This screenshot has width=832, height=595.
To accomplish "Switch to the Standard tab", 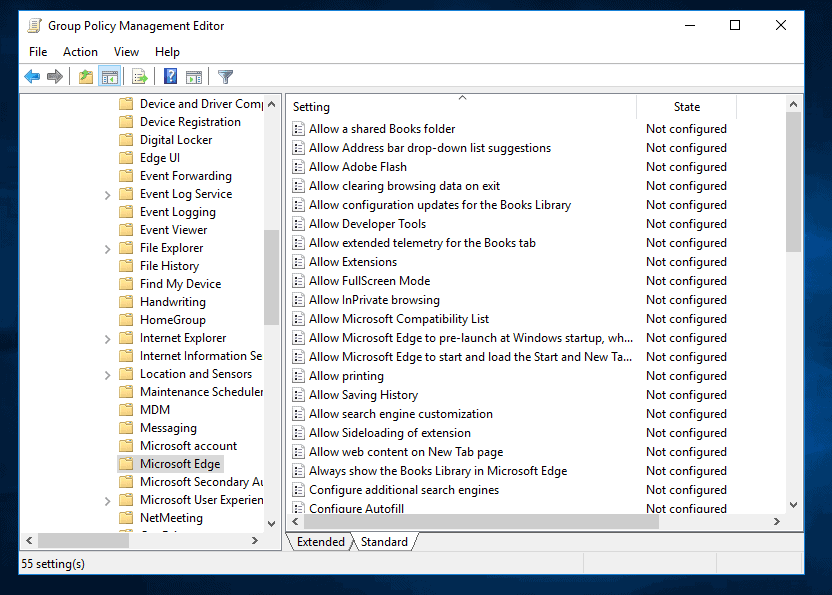I will pyautogui.click(x=384, y=542).
